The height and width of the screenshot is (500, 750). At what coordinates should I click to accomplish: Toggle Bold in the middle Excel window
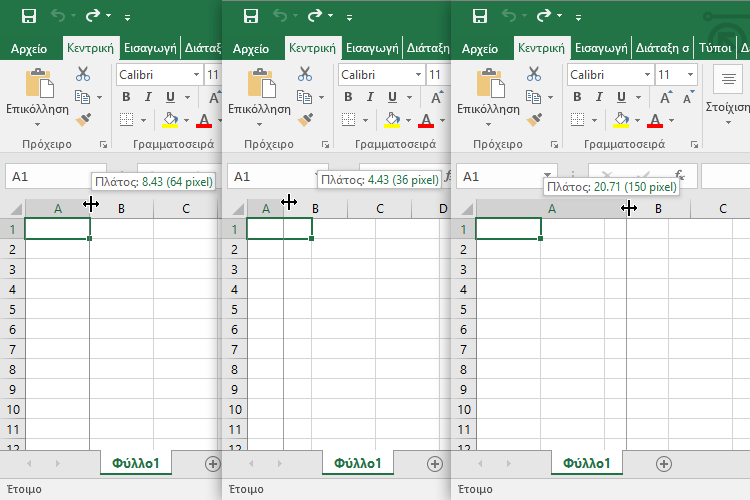point(348,97)
